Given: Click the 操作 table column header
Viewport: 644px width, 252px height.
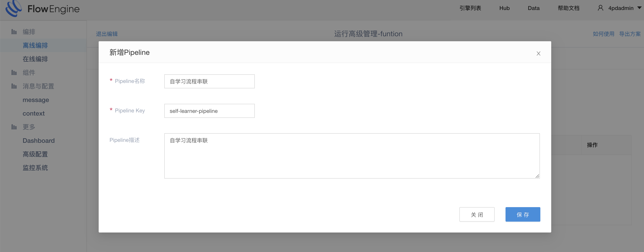Looking at the screenshot, I should click(592, 145).
